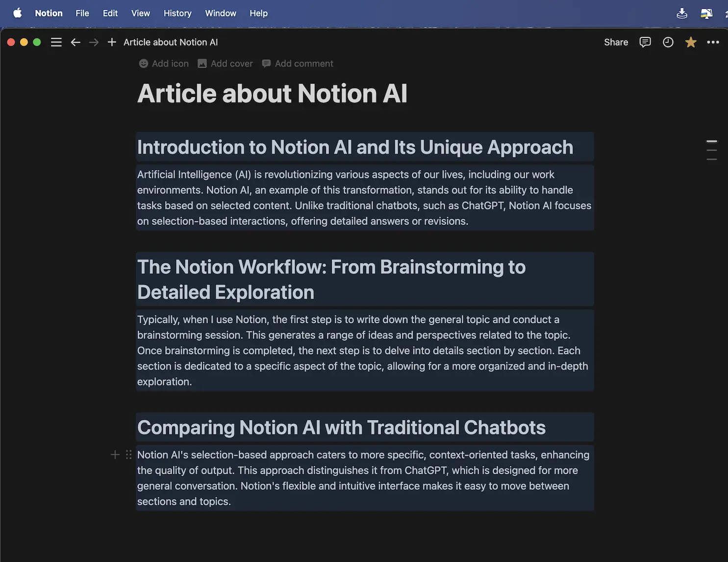Open the View menu

[141, 13]
